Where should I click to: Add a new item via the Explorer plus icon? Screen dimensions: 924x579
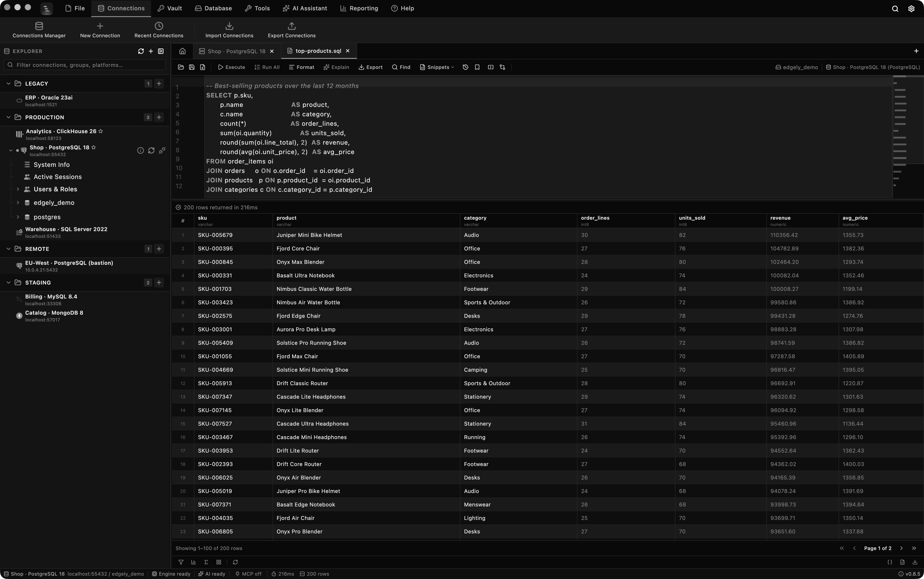(151, 51)
